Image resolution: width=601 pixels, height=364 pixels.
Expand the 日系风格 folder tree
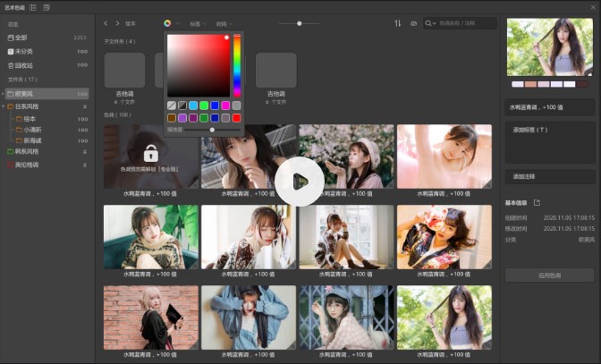pos(10,106)
